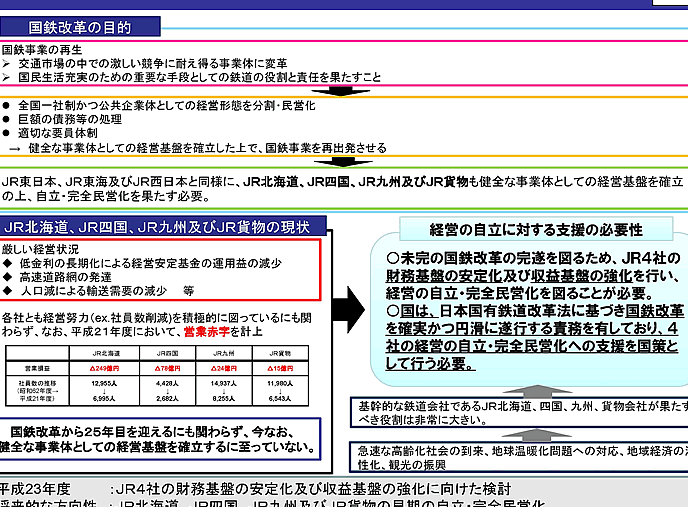Click the header '国鉄改革の目的'
The height and width of the screenshot is (507, 688).
[80, 27]
